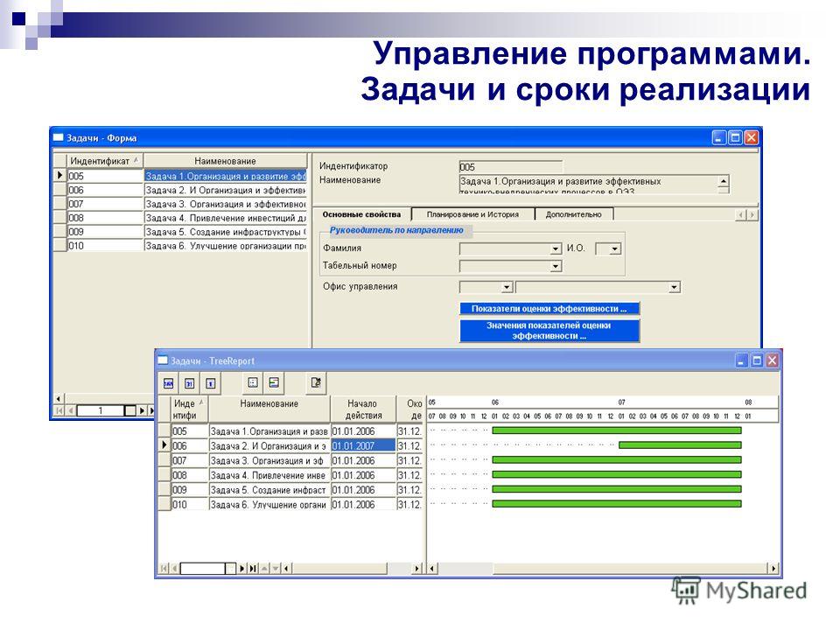This screenshot has height=630, width=840.
Task: Go to first record in Форма navigator
Action: [59, 411]
